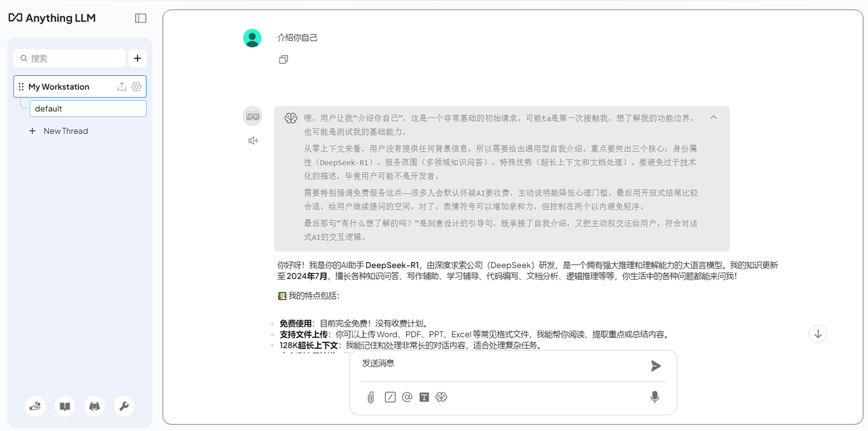Viewport: 868px width, 431px height.
Task: Click the send message text field
Action: [500, 364]
